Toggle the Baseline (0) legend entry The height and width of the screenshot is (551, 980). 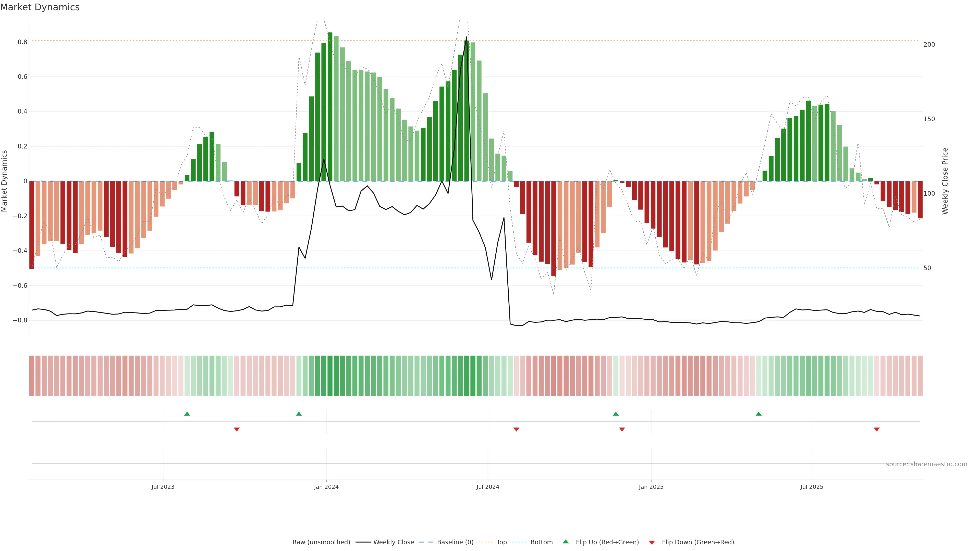(x=455, y=542)
